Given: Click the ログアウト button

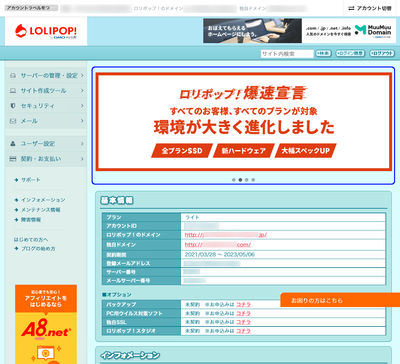Looking at the screenshot, I should click(x=382, y=53).
